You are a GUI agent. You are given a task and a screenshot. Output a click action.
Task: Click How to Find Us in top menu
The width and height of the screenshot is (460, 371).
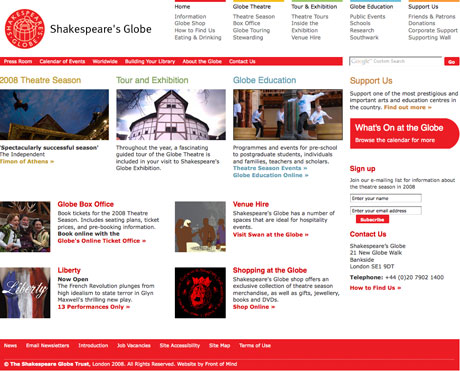coord(195,30)
